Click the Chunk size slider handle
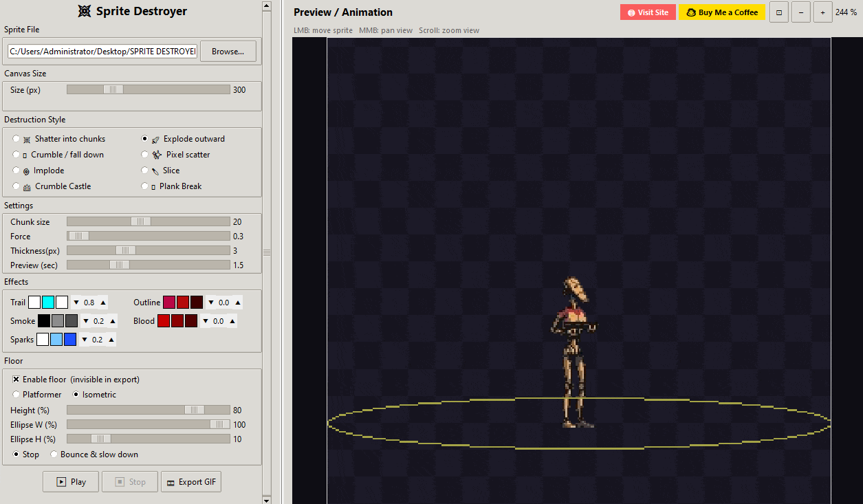The width and height of the screenshot is (863, 504). click(x=141, y=221)
